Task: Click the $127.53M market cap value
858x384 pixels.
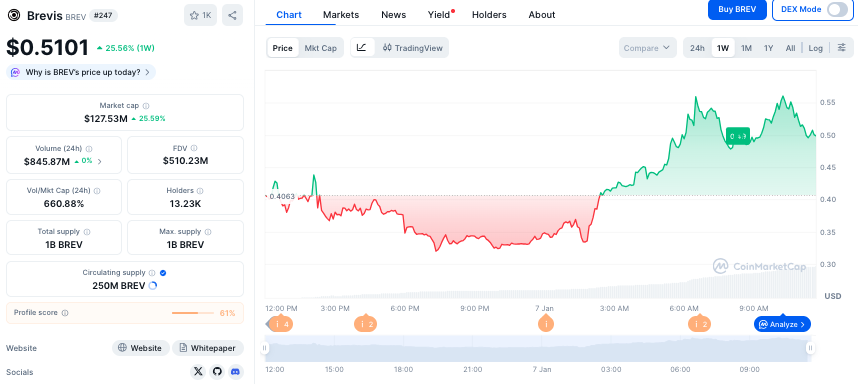Action: [x=106, y=118]
